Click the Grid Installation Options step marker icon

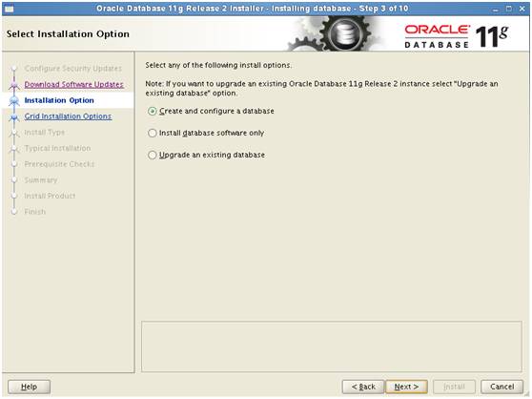[x=14, y=116]
